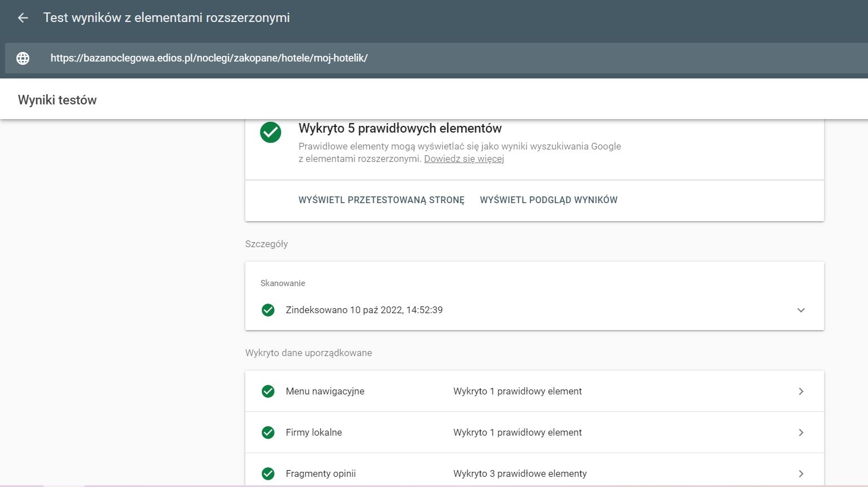
Task: Click the back arrow in header
Action: point(23,18)
